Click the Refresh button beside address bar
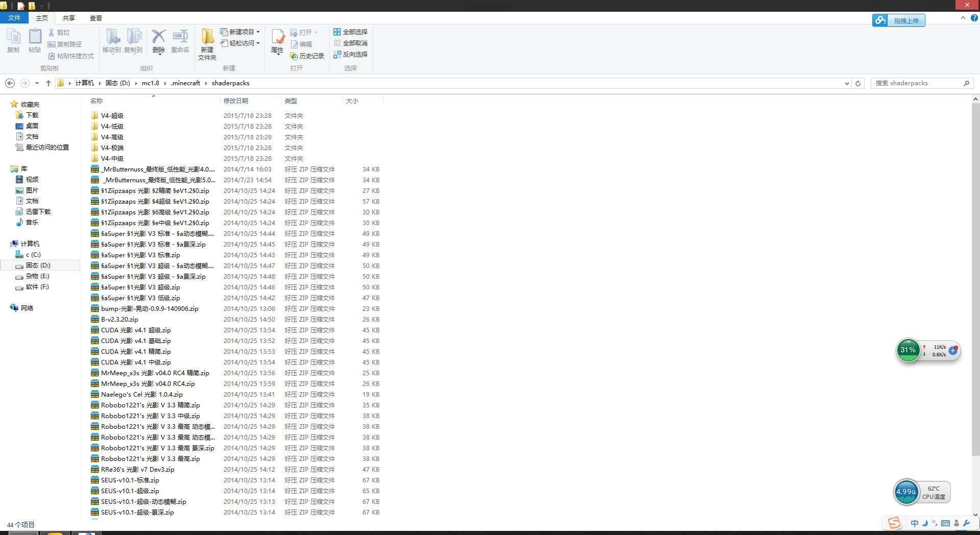 click(x=858, y=83)
